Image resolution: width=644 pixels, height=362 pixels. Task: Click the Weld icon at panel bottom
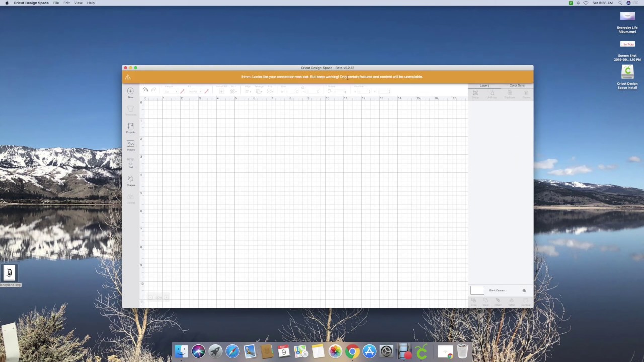tap(486, 301)
